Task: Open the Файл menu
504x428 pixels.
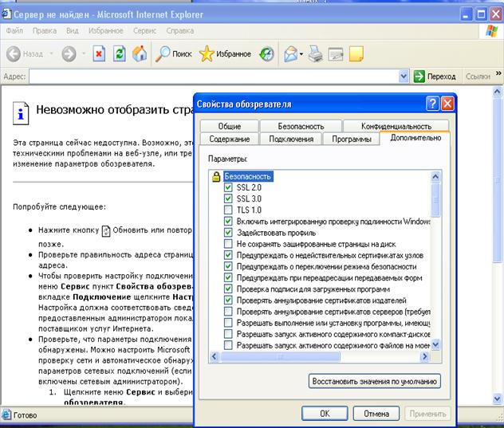Action: point(14,31)
